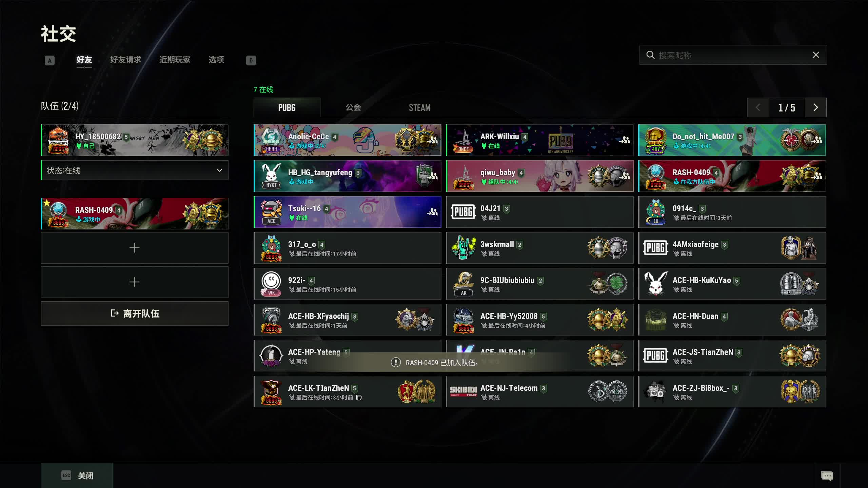Click the 离开队伍 button
The image size is (868, 488).
click(x=135, y=313)
